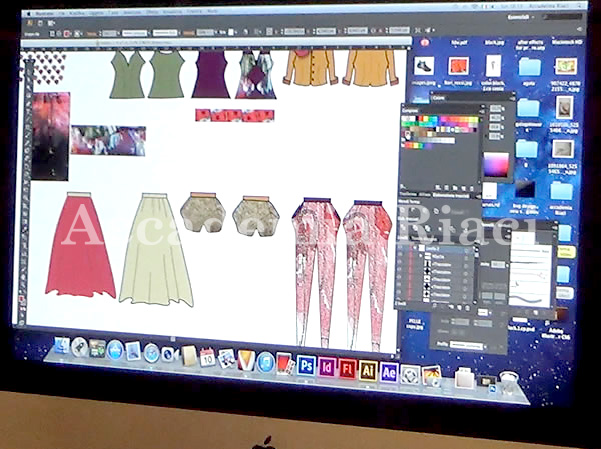Pick a swatch from the top swatches row
This screenshot has height=449, width=601.
(x=441, y=120)
